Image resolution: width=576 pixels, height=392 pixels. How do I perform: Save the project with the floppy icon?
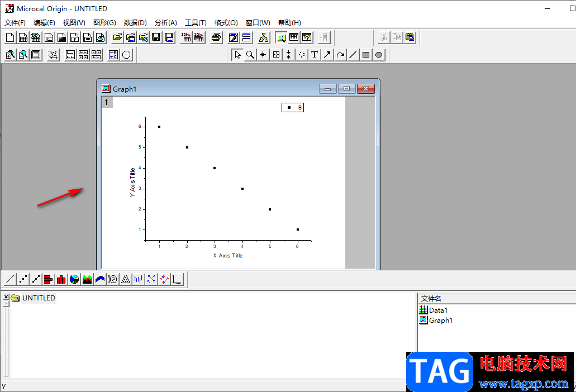pos(156,37)
